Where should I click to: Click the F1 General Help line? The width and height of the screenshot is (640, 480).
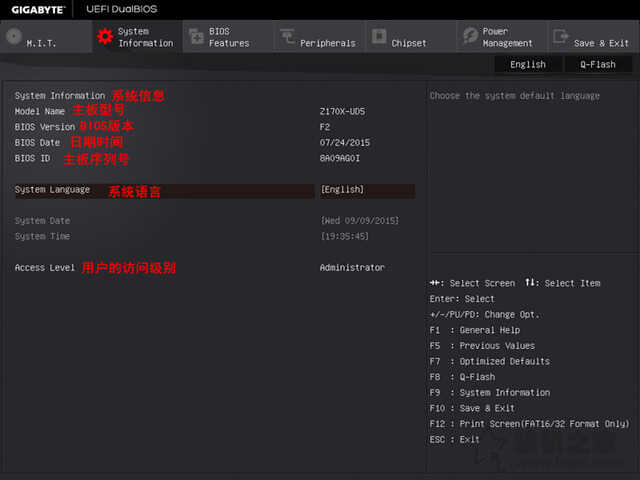475,330
